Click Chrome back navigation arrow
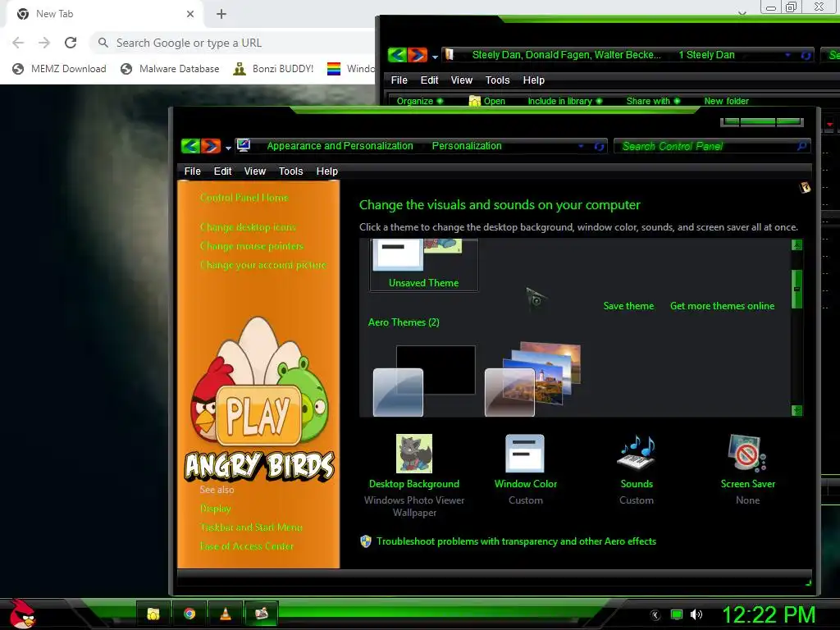This screenshot has width=840, height=630. (x=18, y=43)
